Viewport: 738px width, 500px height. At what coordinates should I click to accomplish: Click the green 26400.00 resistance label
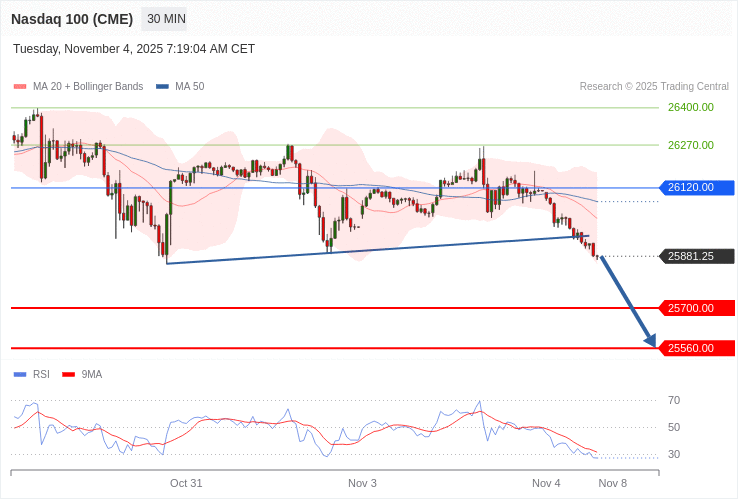coord(690,107)
